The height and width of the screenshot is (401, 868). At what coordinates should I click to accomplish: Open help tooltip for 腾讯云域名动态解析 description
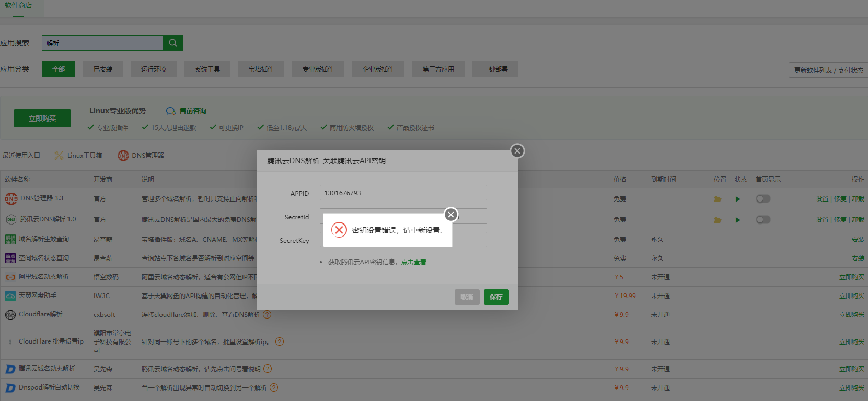tap(268, 369)
